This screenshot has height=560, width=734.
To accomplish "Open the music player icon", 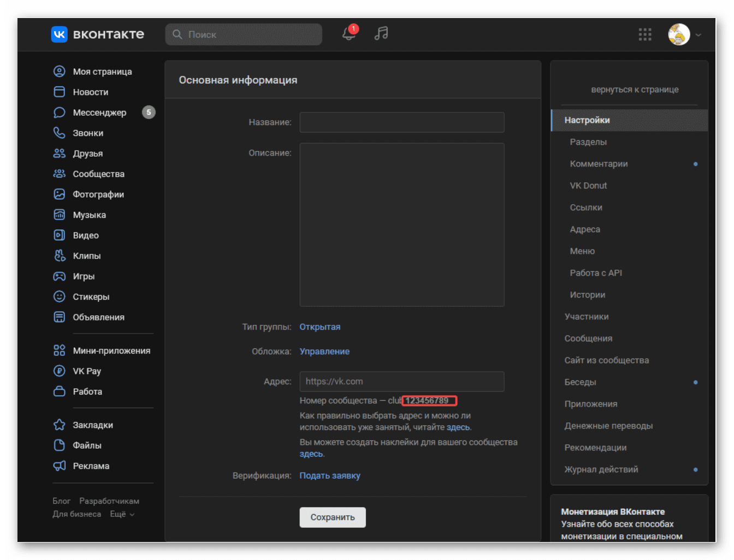I will point(381,33).
